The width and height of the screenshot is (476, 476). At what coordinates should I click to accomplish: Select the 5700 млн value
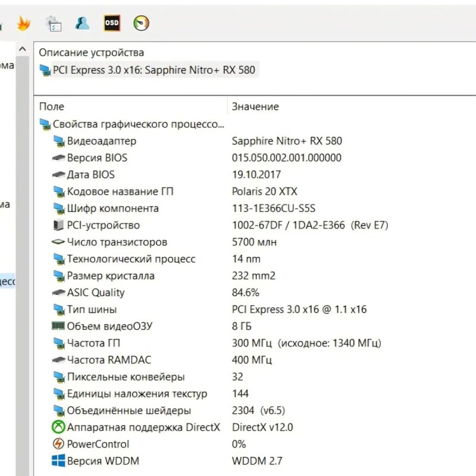[x=255, y=242]
